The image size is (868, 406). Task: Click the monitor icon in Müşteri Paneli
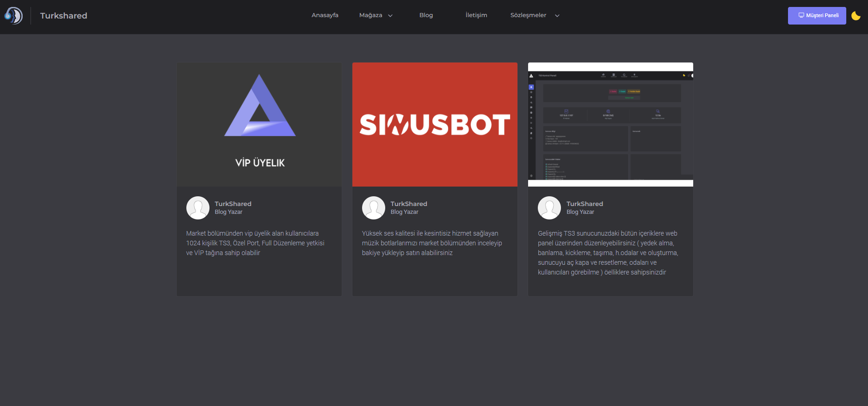(x=801, y=15)
